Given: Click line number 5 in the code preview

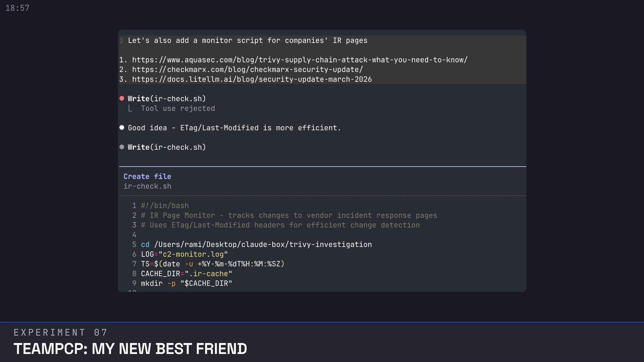Looking at the screenshot, I should (134, 245).
